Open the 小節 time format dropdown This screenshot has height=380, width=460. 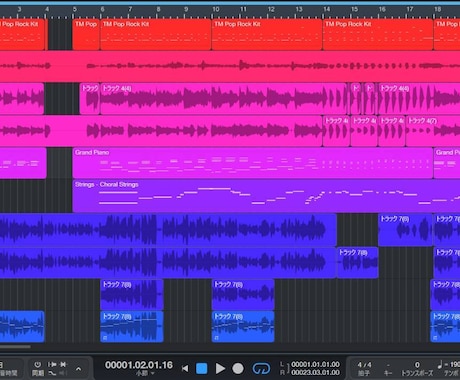point(145,373)
